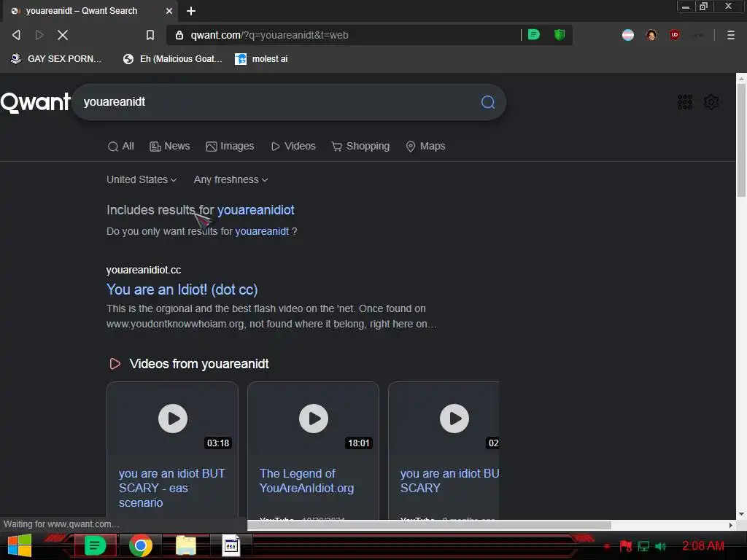Viewport: 747px width, 560px height.
Task: Open the green notes app in taskbar
Action: coord(95,545)
